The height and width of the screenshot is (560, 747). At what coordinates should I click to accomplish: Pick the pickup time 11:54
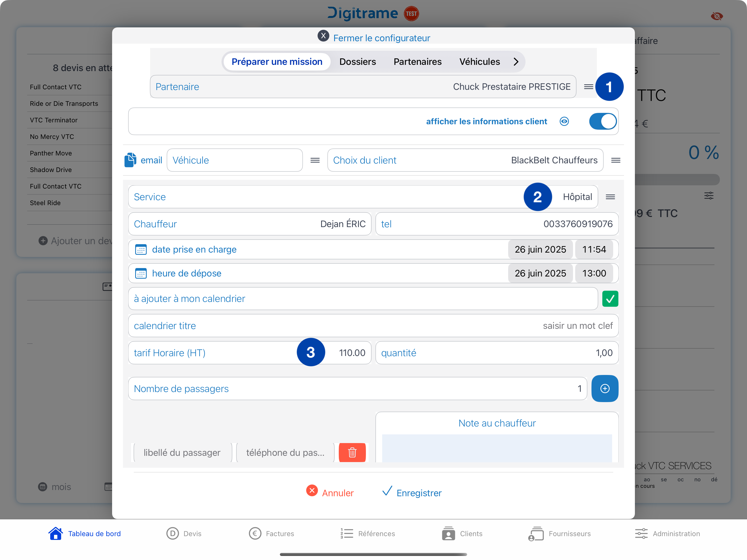pos(594,249)
